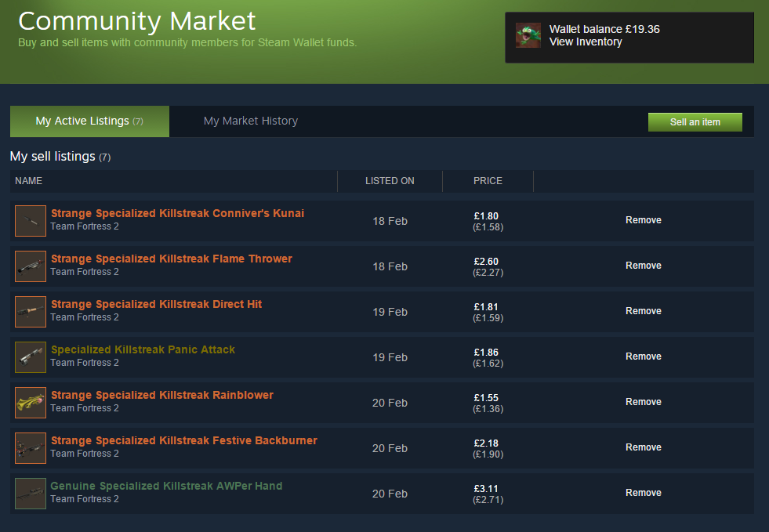Click the wallet avatar icon
The image size is (769, 532).
click(528, 35)
